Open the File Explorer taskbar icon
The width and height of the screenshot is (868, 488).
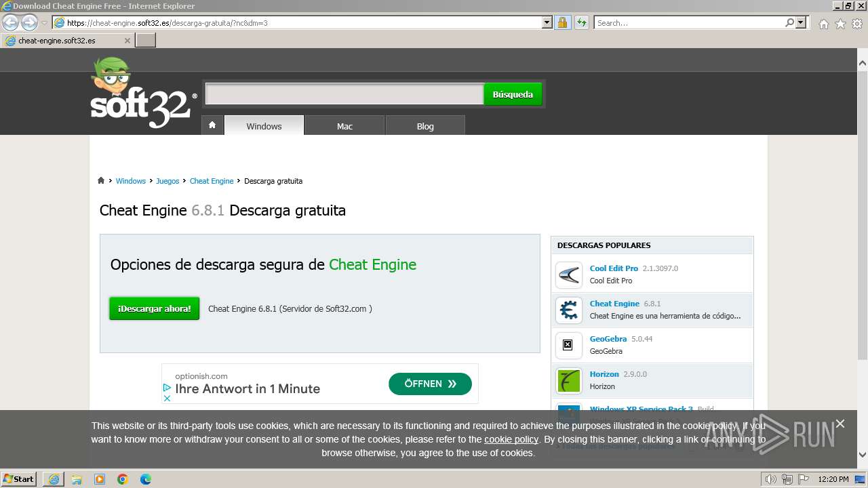click(x=77, y=479)
